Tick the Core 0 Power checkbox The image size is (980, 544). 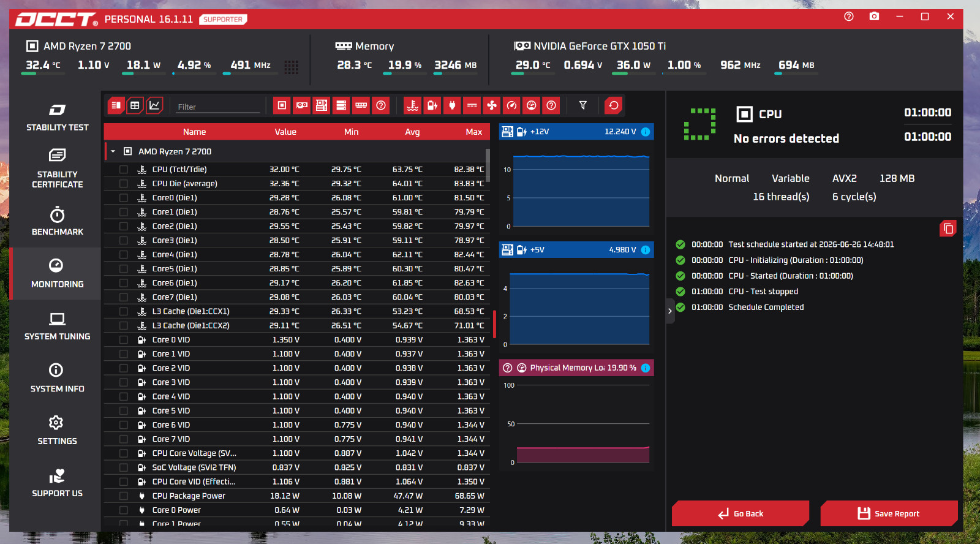[124, 510]
